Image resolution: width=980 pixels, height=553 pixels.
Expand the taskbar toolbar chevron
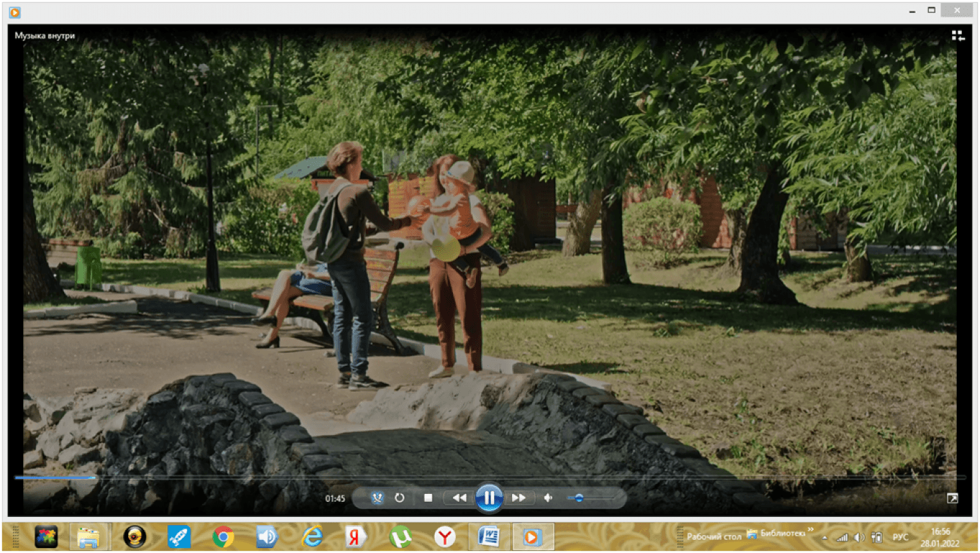810,531
